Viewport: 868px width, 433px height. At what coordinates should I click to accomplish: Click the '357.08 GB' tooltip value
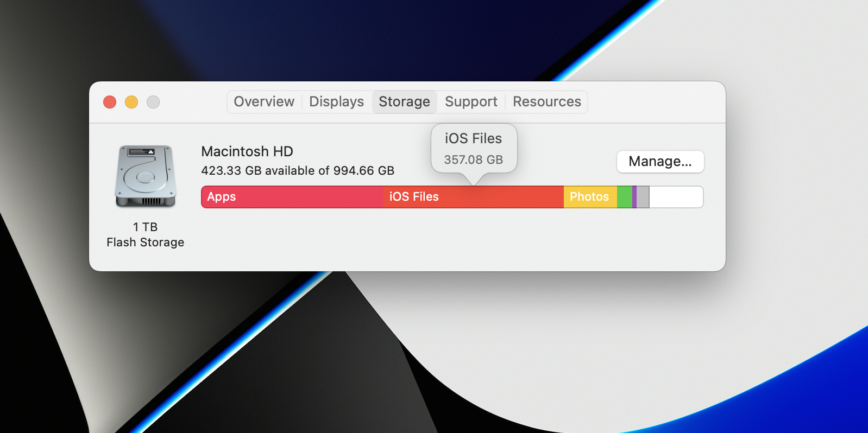point(474,160)
